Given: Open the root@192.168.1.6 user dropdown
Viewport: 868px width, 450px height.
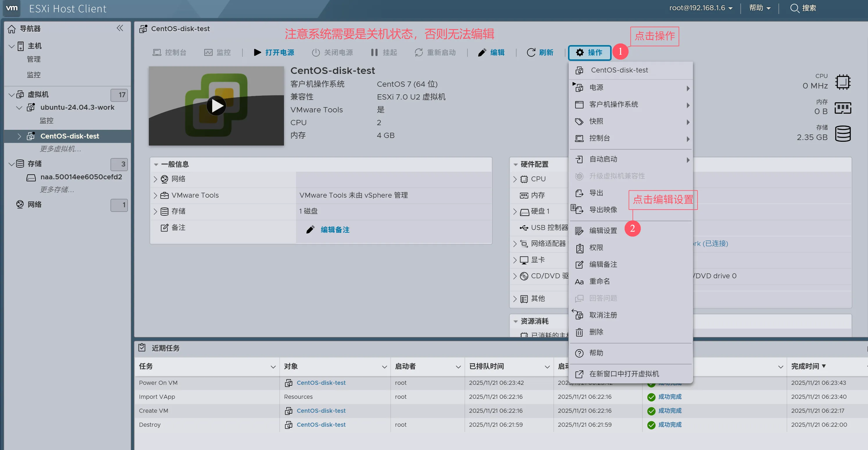Looking at the screenshot, I should [701, 8].
